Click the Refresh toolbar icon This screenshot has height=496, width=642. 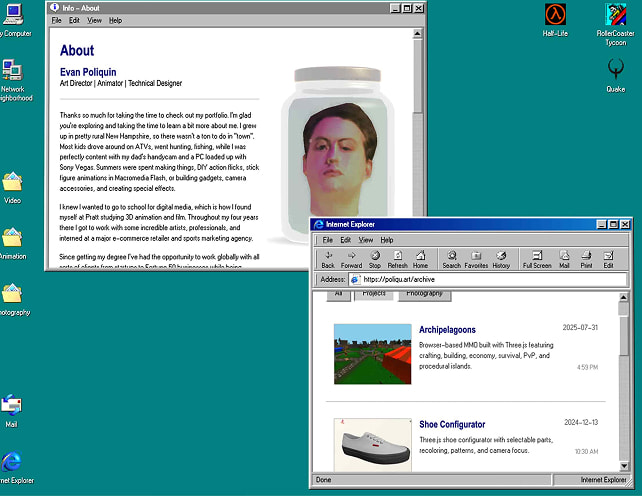397,259
